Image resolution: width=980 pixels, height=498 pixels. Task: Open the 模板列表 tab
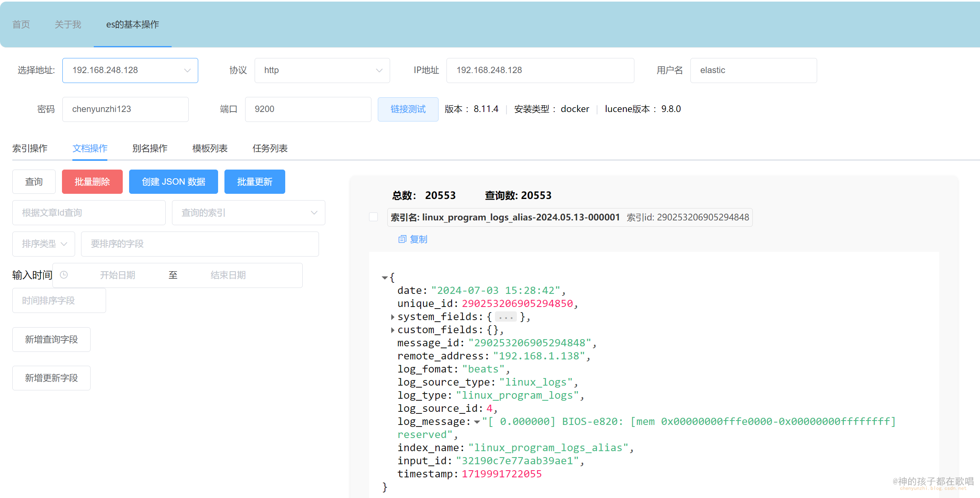[210, 149]
